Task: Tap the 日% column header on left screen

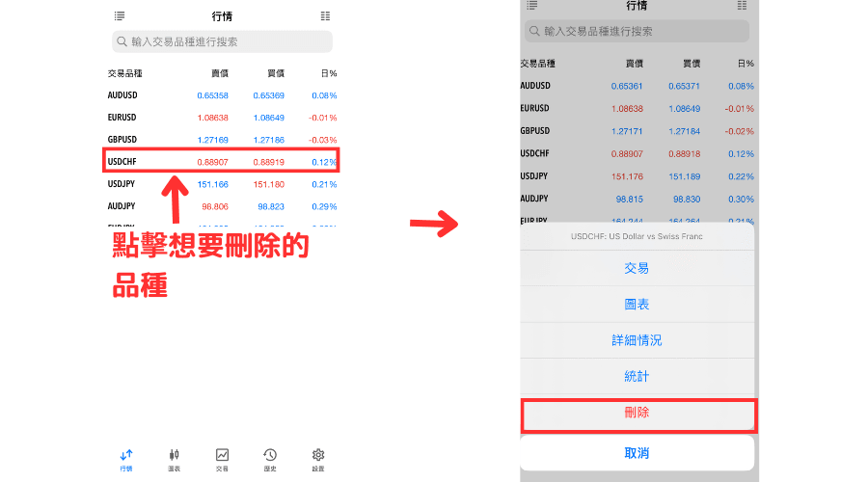Action: click(328, 73)
